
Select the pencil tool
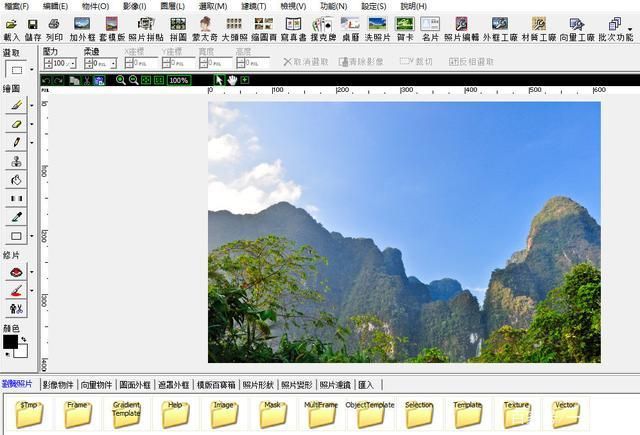pos(16,142)
